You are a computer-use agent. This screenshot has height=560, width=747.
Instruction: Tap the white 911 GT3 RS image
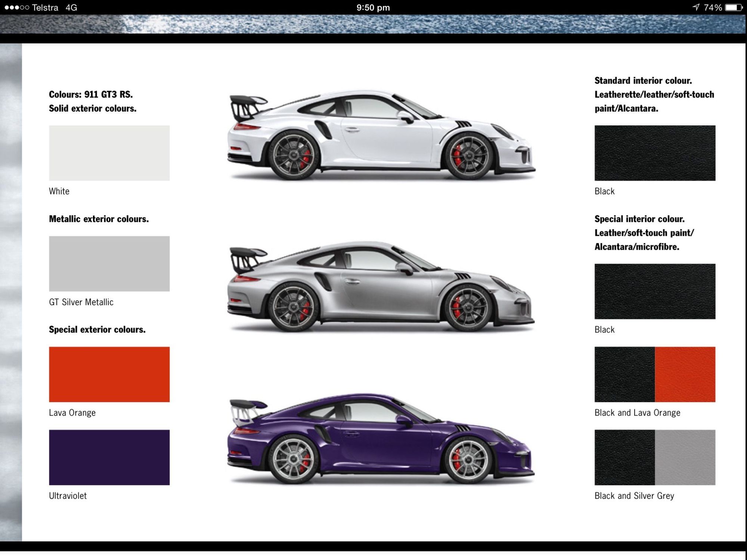381,135
